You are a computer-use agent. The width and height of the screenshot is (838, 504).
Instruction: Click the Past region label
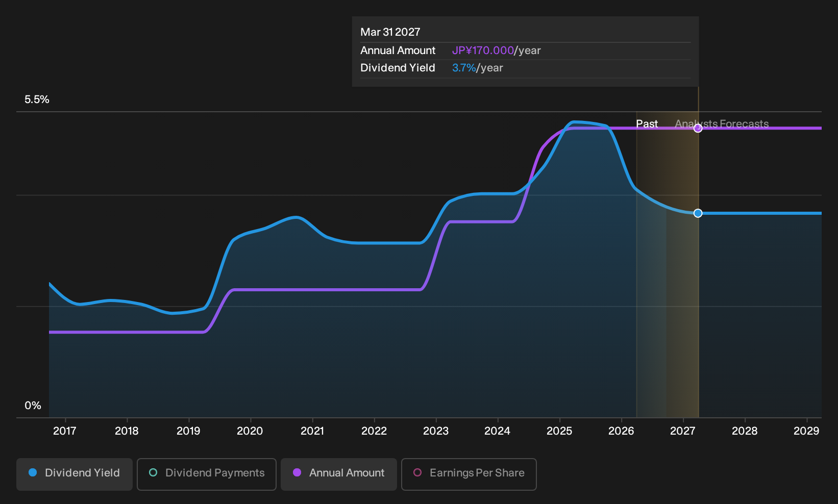pos(647,124)
